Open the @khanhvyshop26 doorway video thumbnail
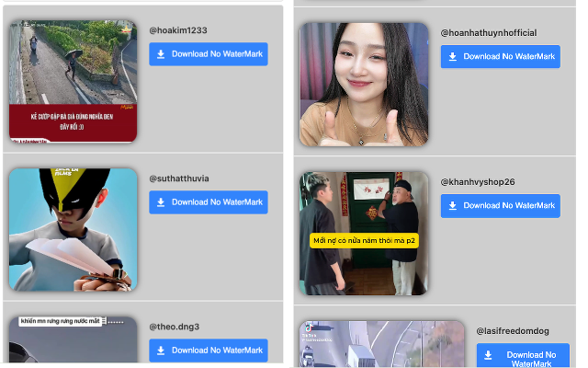588x368 pixels. (364, 233)
